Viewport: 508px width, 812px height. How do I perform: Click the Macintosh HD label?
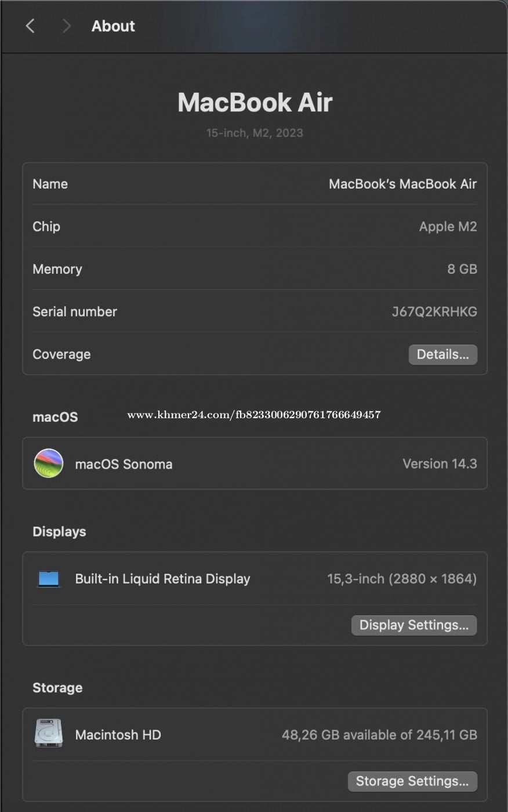click(118, 735)
